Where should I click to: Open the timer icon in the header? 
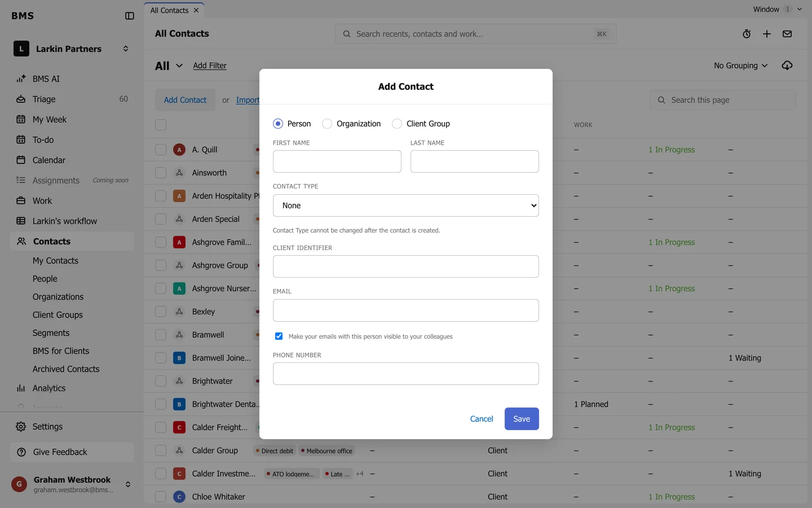(x=747, y=34)
